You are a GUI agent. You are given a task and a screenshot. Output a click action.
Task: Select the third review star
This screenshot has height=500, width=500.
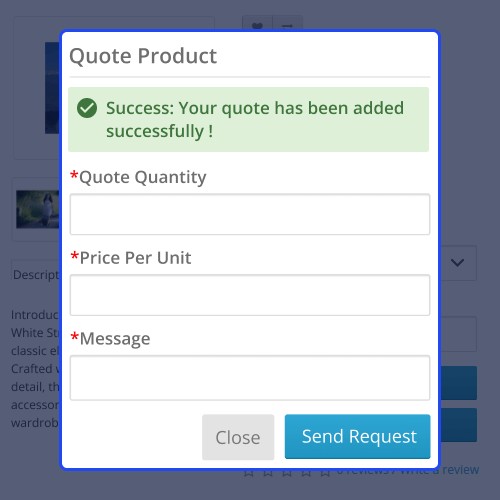(x=287, y=472)
